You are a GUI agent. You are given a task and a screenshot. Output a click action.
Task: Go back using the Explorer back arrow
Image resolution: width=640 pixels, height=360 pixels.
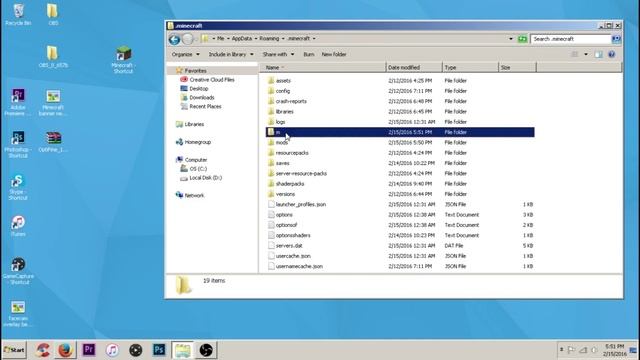click(174, 39)
